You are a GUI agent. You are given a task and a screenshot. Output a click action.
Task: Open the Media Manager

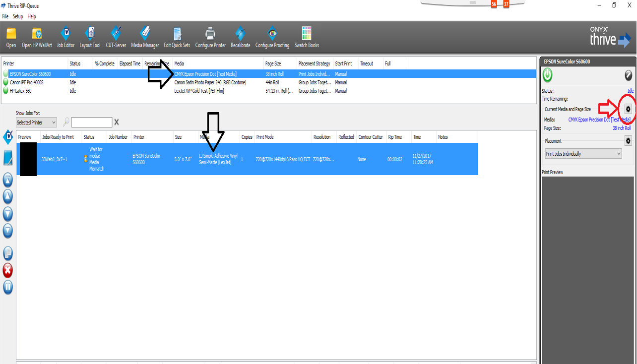click(145, 38)
